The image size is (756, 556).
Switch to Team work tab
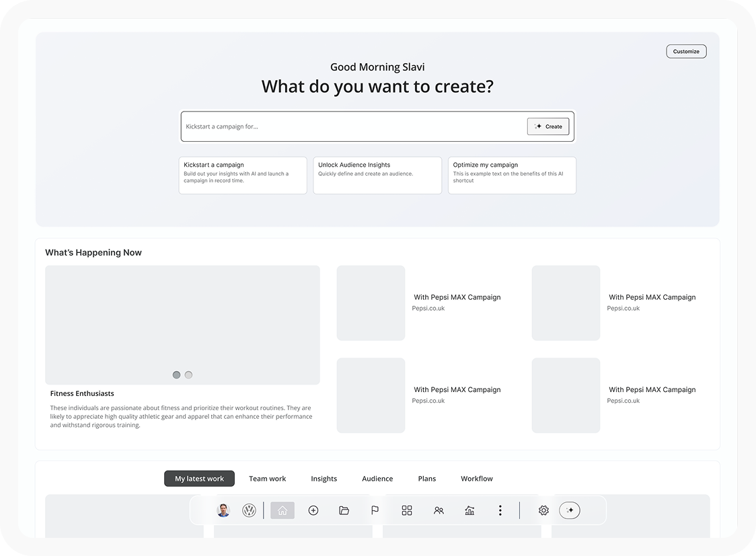pyautogui.click(x=267, y=479)
